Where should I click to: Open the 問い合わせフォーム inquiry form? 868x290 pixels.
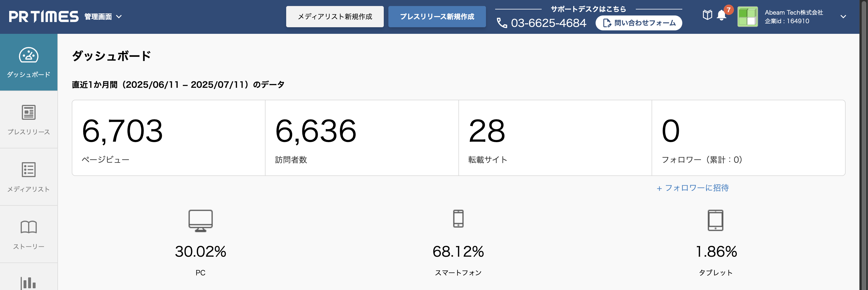[x=639, y=23]
